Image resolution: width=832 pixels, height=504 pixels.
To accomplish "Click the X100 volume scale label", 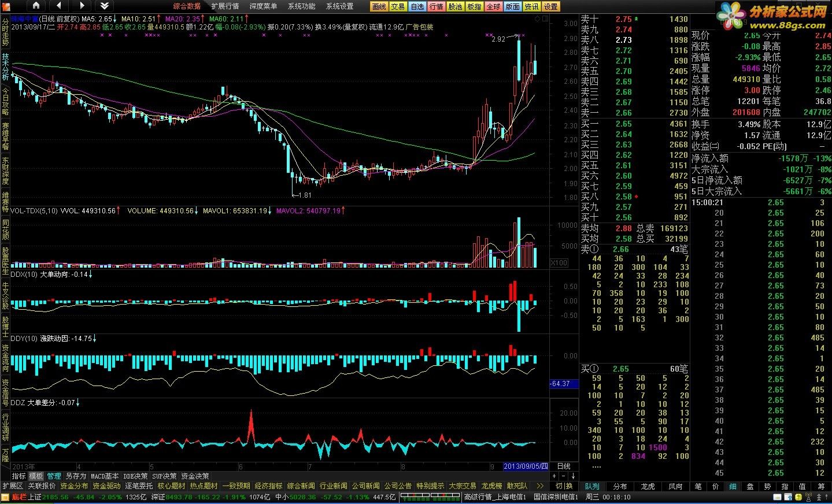I will tap(559, 263).
